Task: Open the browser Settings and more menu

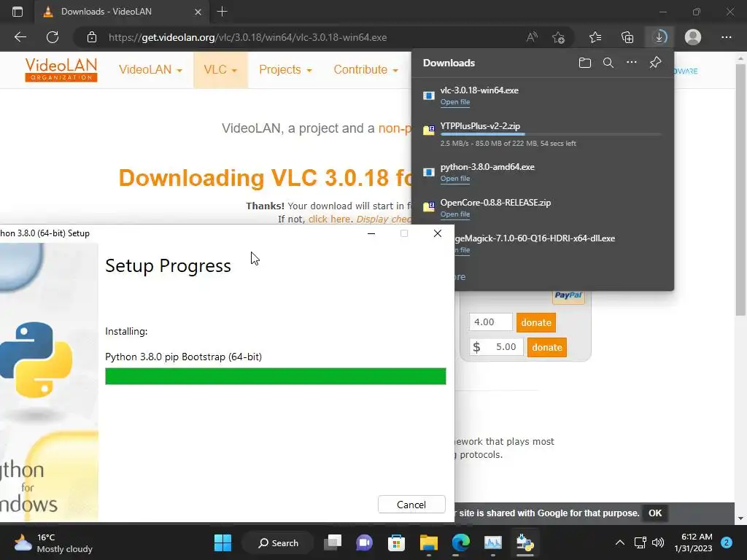Action: click(726, 37)
